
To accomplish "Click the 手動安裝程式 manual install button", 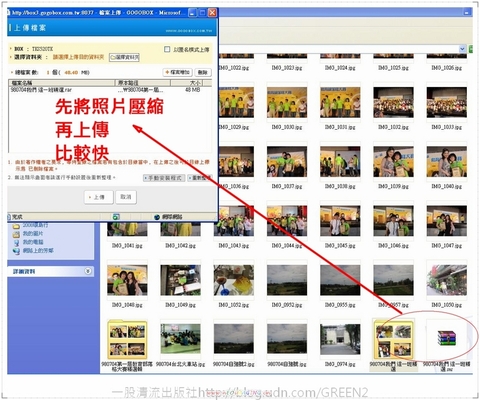I will (164, 178).
